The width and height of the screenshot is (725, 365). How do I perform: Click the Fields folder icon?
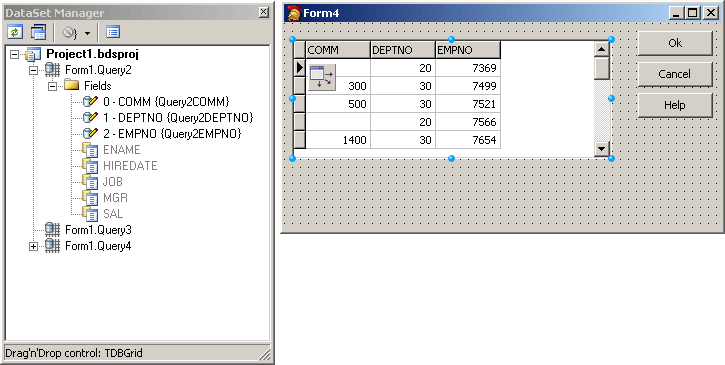pyautogui.click(x=72, y=85)
